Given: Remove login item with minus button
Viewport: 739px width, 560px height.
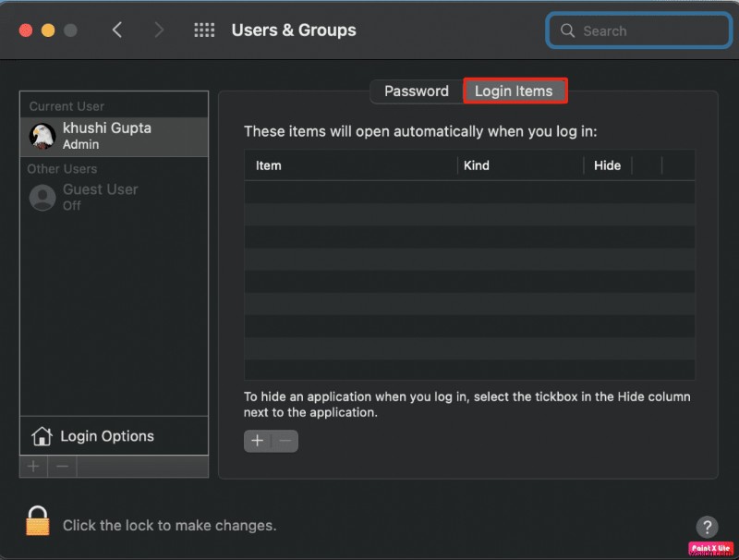Looking at the screenshot, I should (285, 441).
